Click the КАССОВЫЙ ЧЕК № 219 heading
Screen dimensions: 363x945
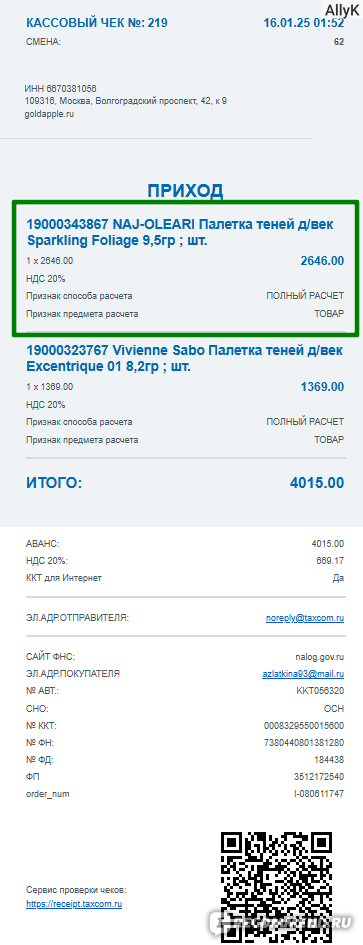tap(97, 24)
